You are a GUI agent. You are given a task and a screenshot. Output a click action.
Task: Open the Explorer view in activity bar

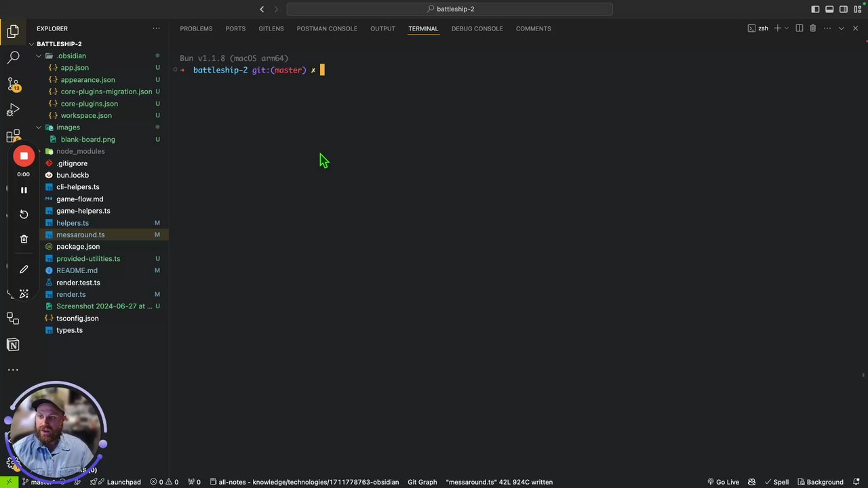pyautogui.click(x=13, y=31)
